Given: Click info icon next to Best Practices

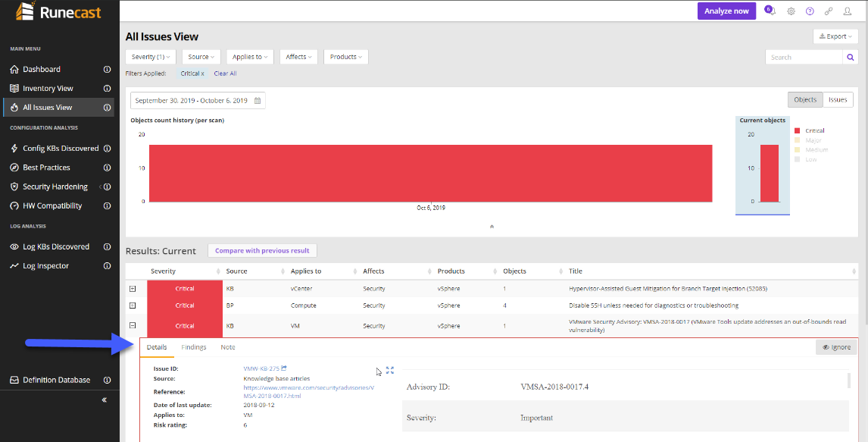Looking at the screenshot, I should point(108,168).
